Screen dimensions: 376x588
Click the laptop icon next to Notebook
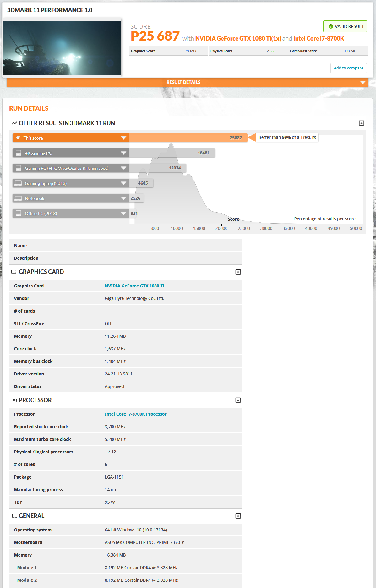tap(19, 198)
